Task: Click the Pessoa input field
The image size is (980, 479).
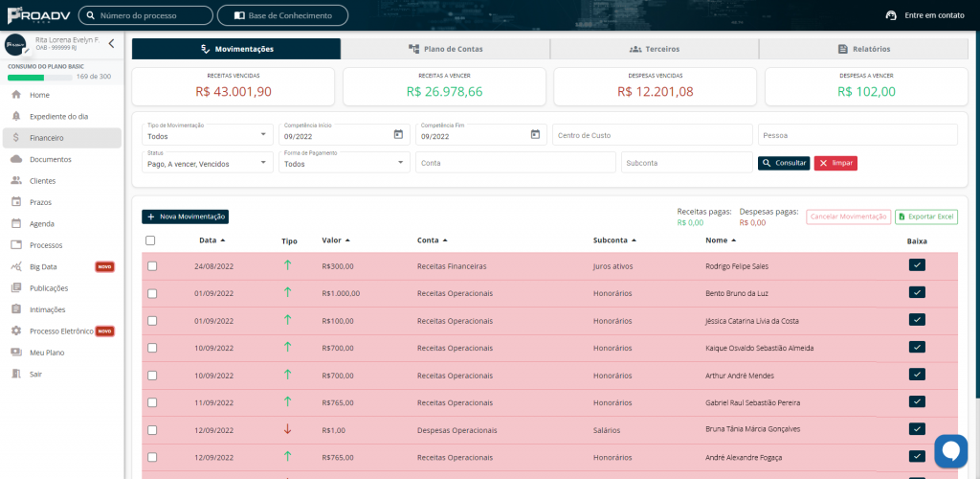Action: tap(857, 135)
